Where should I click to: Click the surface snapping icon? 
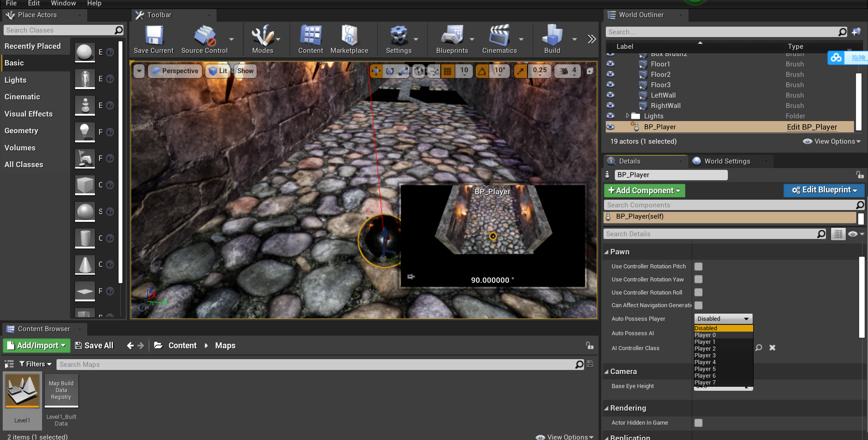(434, 71)
